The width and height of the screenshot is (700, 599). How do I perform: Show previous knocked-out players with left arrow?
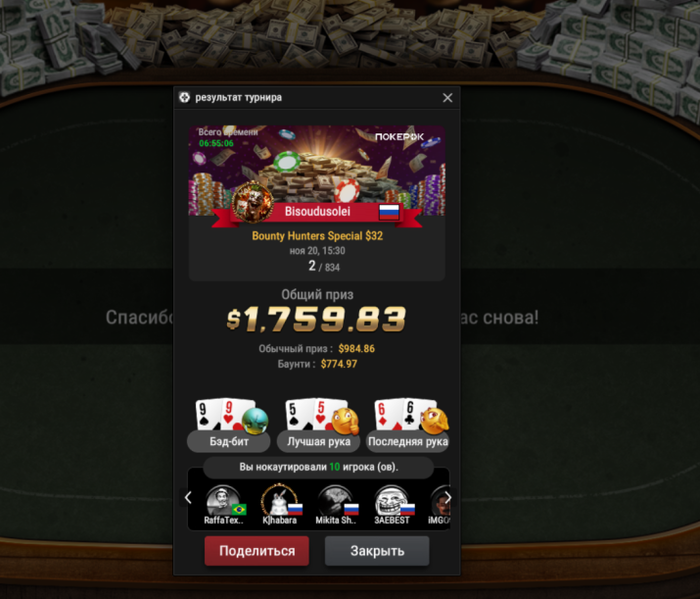(x=188, y=498)
